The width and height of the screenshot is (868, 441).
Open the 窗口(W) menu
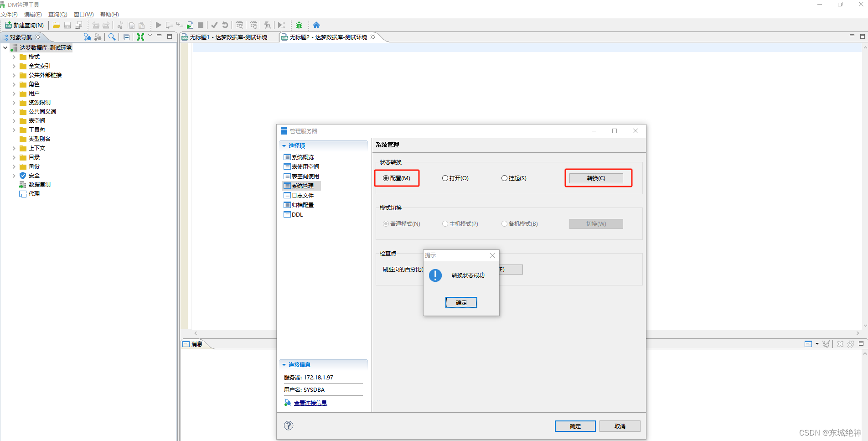tap(84, 15)
